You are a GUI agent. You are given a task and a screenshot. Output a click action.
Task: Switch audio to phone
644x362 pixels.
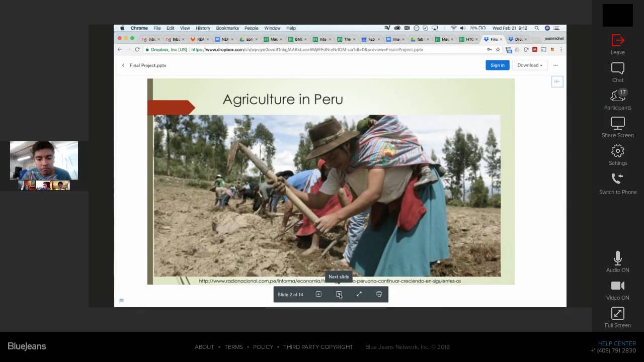617,184
